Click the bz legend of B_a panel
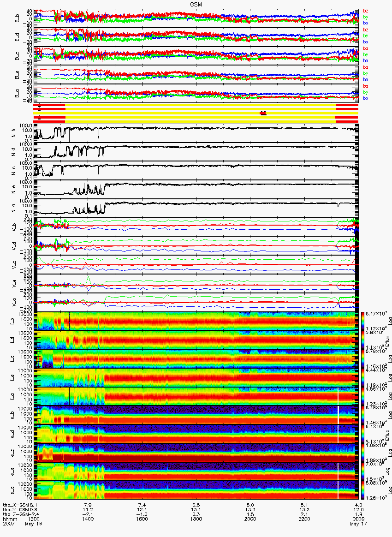The image size is (392, 537). 366,86
